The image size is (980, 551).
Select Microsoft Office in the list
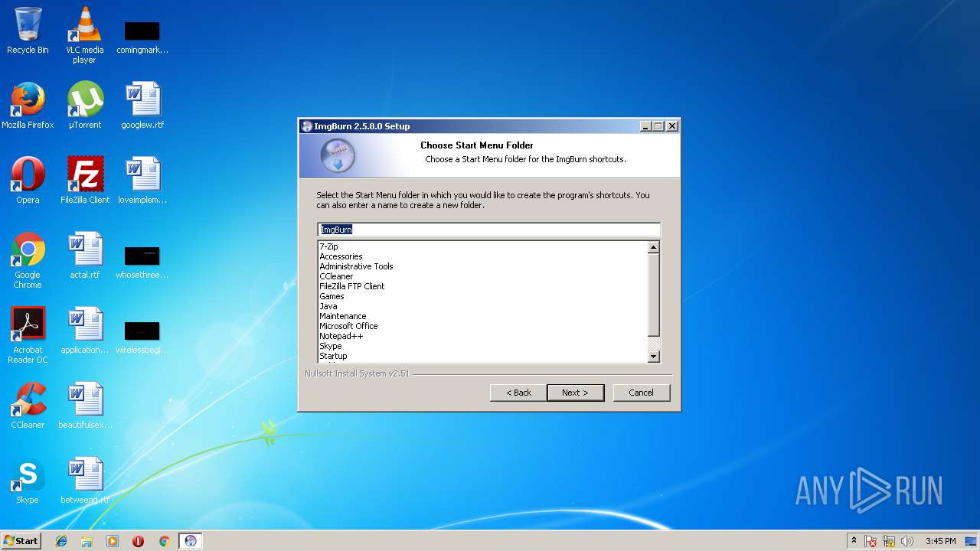coord(348,326)
